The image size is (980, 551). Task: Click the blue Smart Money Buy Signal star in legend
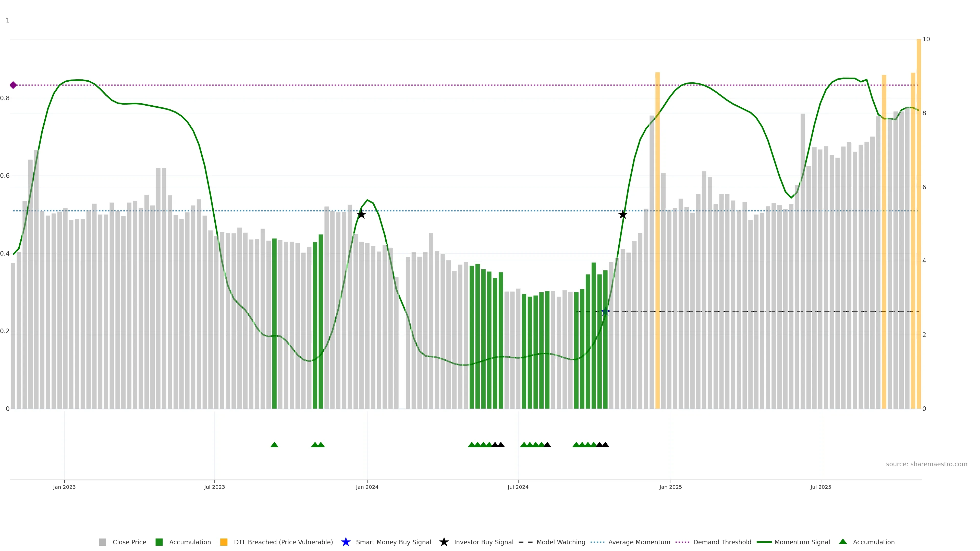pyautogui.click(x=346, y=542)
